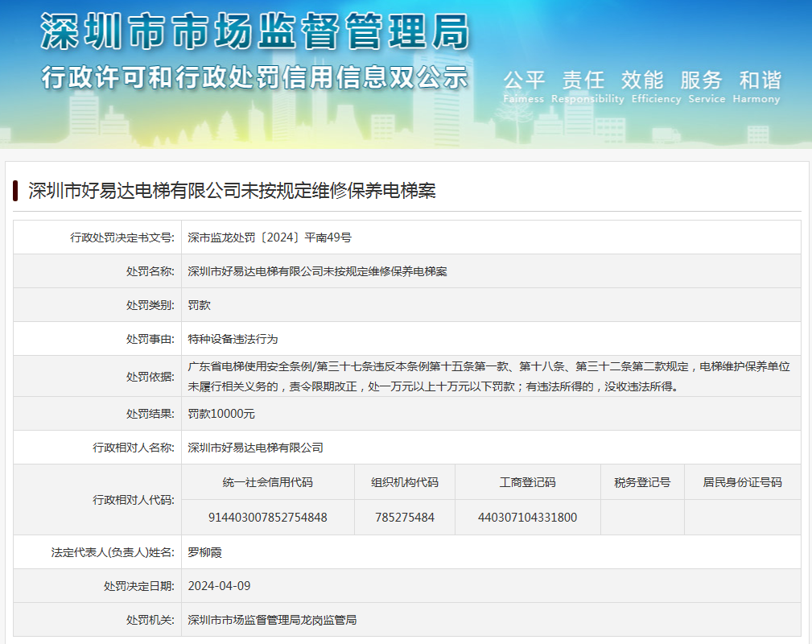The height and width of the screenshot is (644, 812).
Task: Click the 处罚结果 row label
Action: click(150, 414)
